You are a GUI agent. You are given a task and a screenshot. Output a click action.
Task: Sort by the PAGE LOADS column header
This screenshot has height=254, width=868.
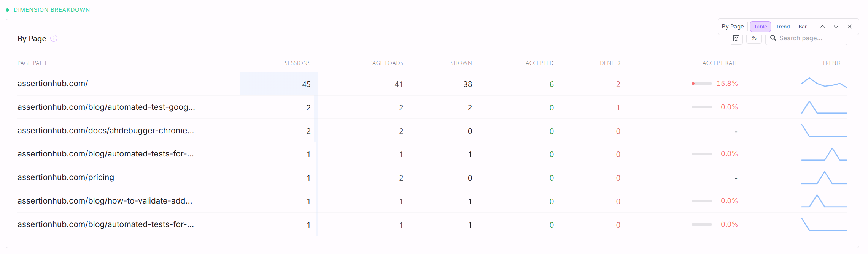(386, 63)
